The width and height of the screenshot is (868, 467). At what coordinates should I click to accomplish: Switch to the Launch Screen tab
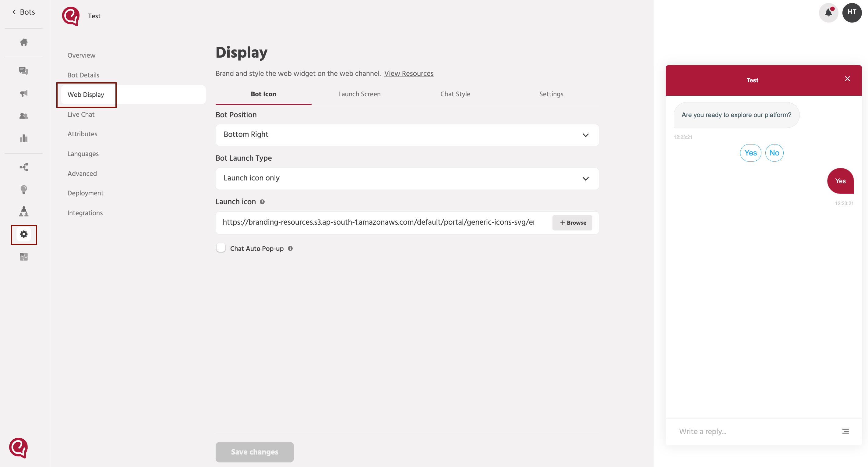[x=359, y=94]
